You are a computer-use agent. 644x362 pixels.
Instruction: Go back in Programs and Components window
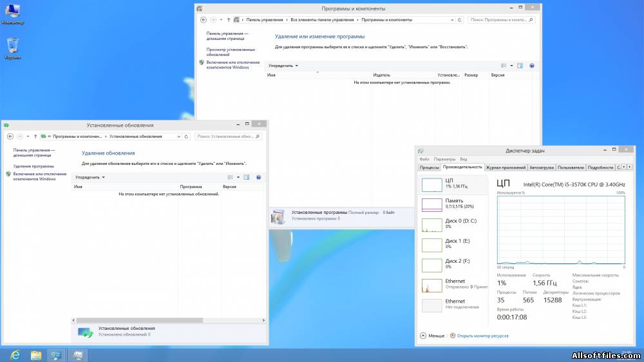204,20
